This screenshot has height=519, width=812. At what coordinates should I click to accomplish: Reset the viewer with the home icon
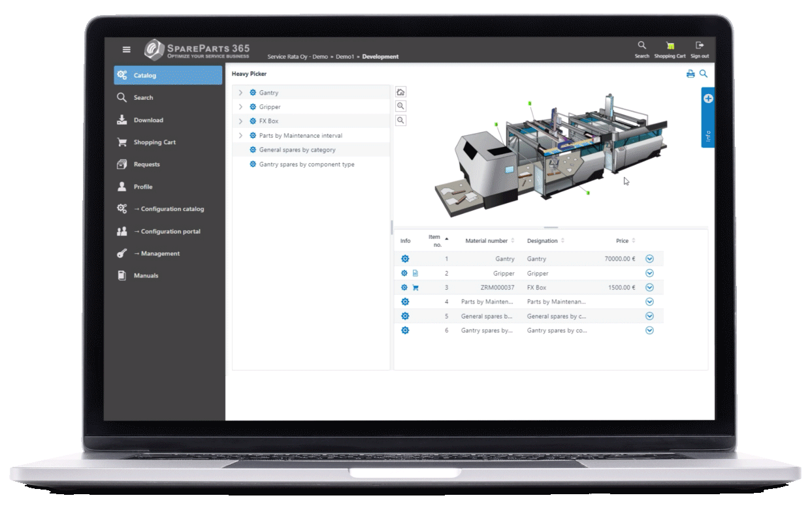(x=401, y=92)
